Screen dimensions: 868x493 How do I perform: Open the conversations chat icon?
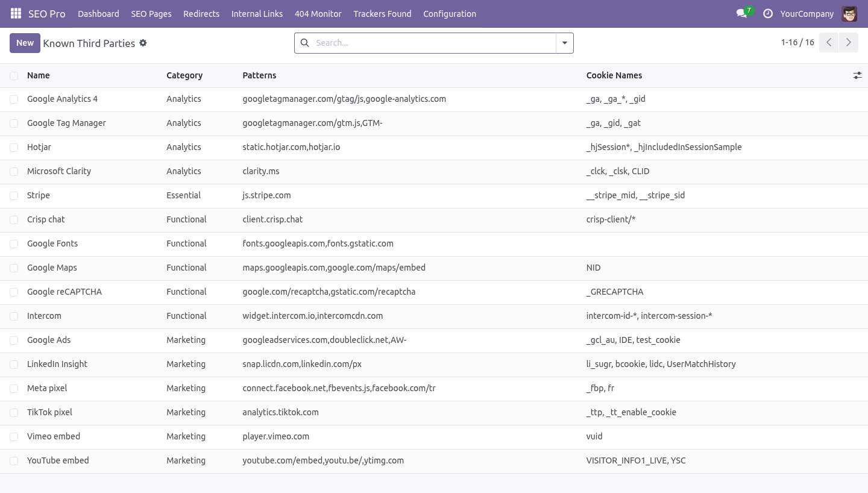click(742, 13)
